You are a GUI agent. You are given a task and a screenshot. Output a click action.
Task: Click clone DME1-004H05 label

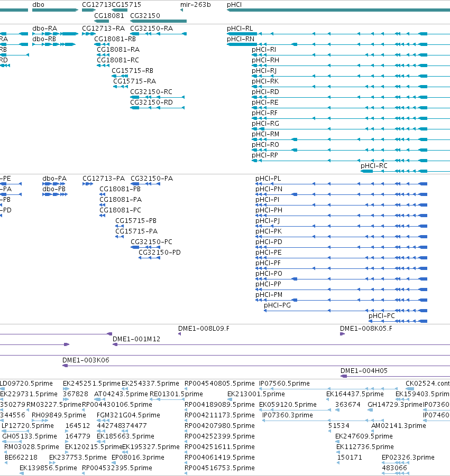[x=364, y=371]
